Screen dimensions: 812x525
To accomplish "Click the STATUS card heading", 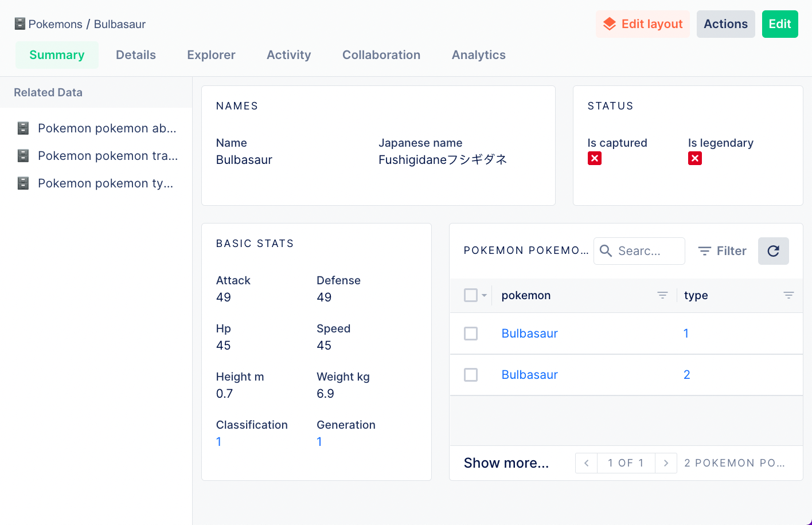I will point(611,106).
